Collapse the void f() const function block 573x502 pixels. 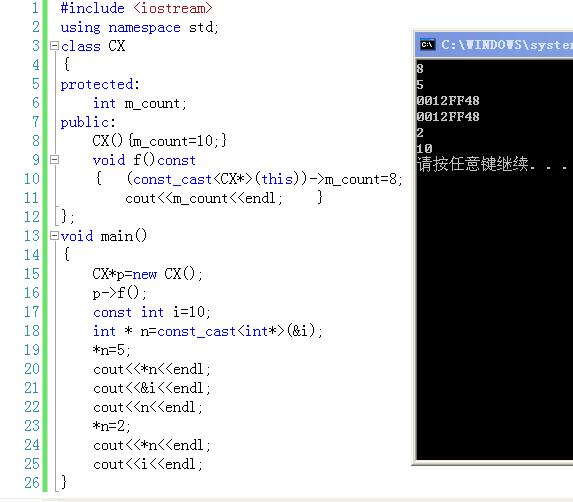click(54, 160)
